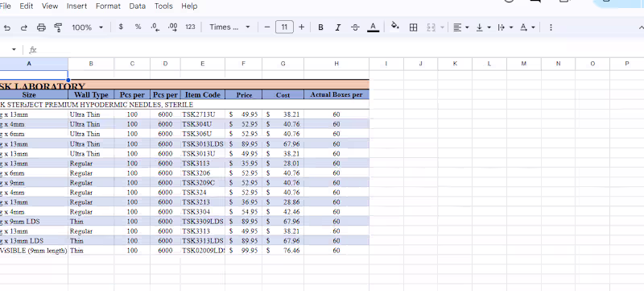Open the text color picker

(373, 27)
